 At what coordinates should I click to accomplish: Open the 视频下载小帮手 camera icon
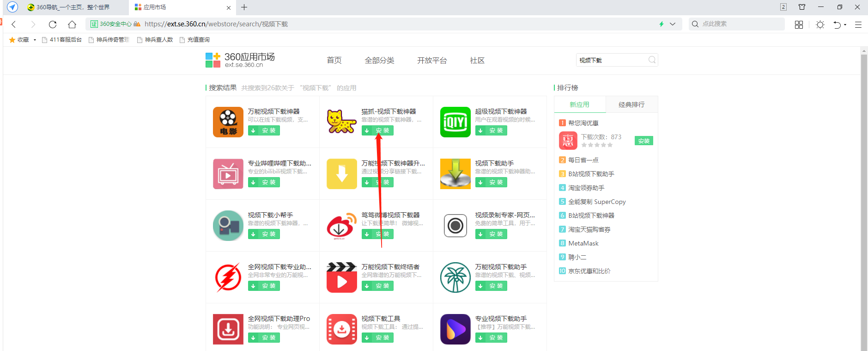coord(228,226)
